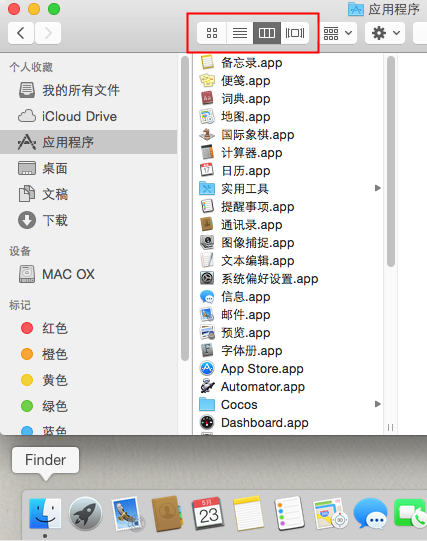Expand the Cocos folder arrow

[x=378, y=404]
